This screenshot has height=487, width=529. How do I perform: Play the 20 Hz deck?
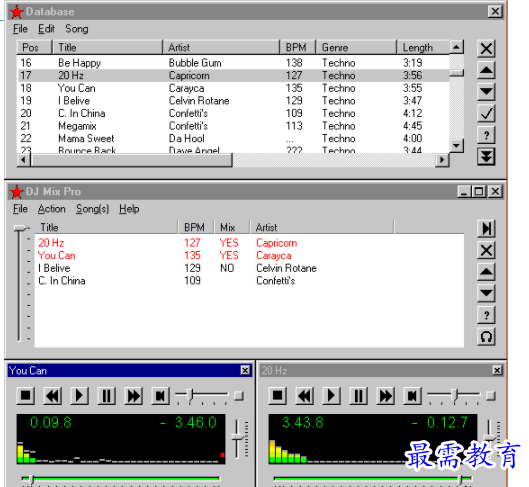tap(332, 395)
